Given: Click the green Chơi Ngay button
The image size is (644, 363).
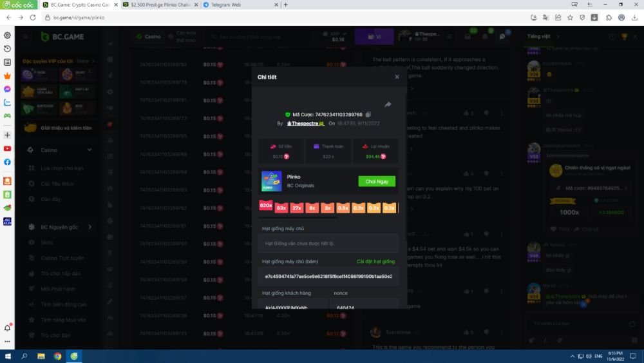Looking at the screenshot, I should pos(377,182).
